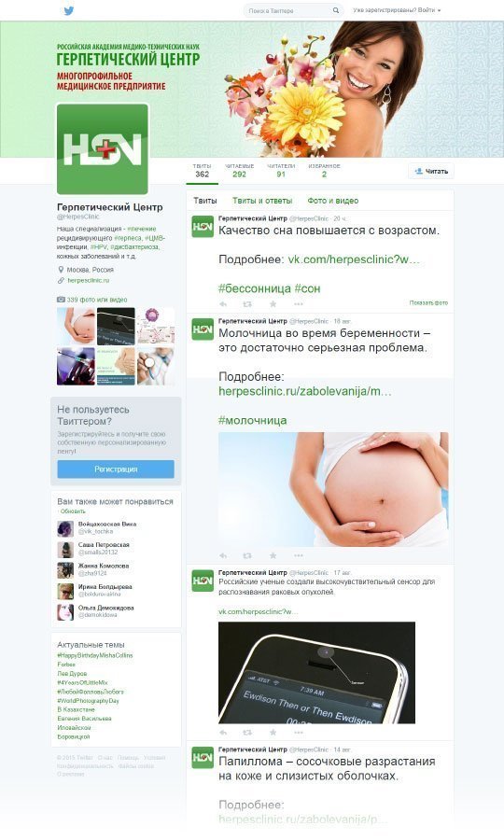Click the HSN profile avatar image
The width and height of the screenshot is (504, 840).
point(103,149)
